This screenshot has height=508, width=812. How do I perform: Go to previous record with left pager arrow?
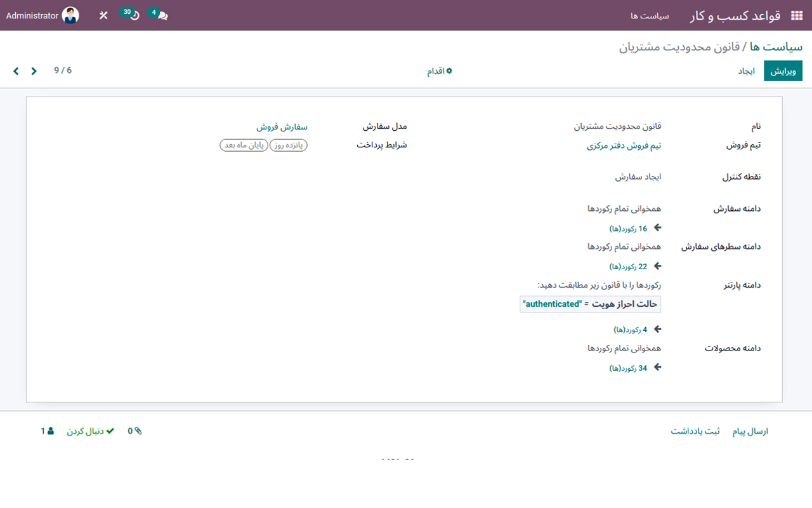click(x=15, y=70)
